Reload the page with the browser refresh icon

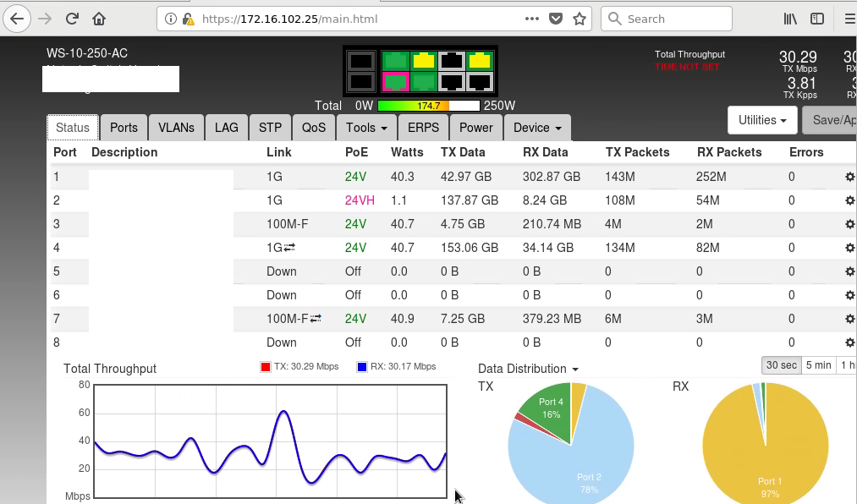[x=73, y=19]
